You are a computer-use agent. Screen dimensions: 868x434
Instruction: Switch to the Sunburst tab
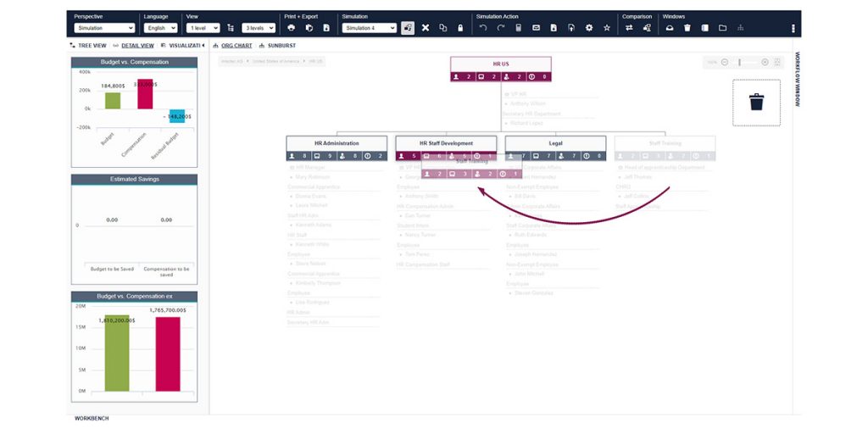pos(277,45)
